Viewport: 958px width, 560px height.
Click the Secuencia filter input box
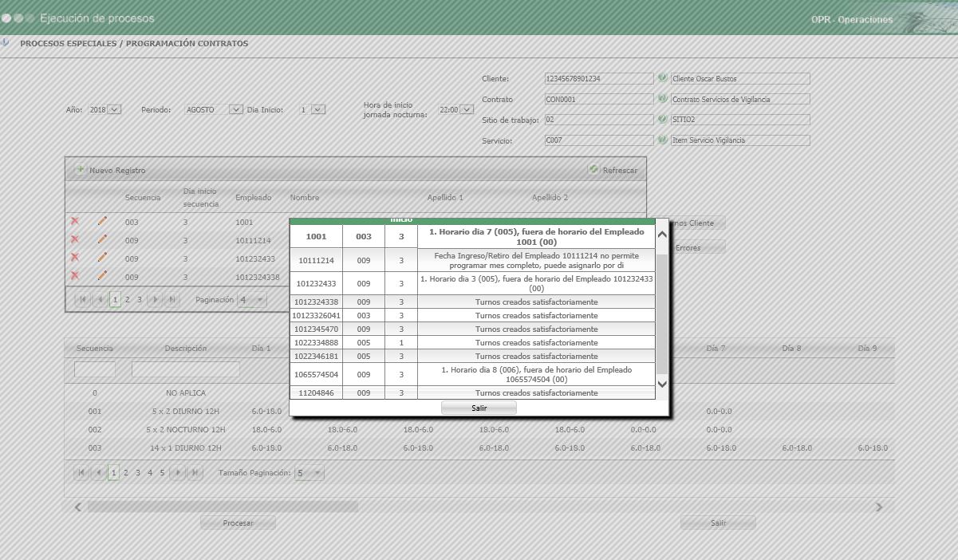coord(95,369)
